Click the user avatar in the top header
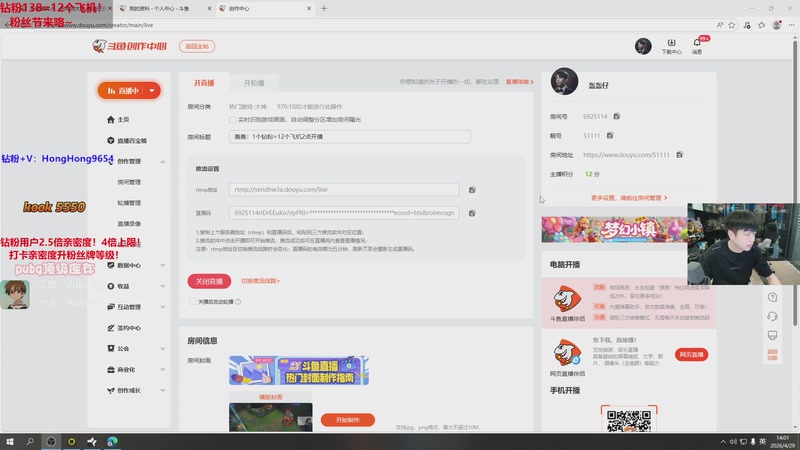This screenshot has width=800, height=450. (x=644, y=47)
